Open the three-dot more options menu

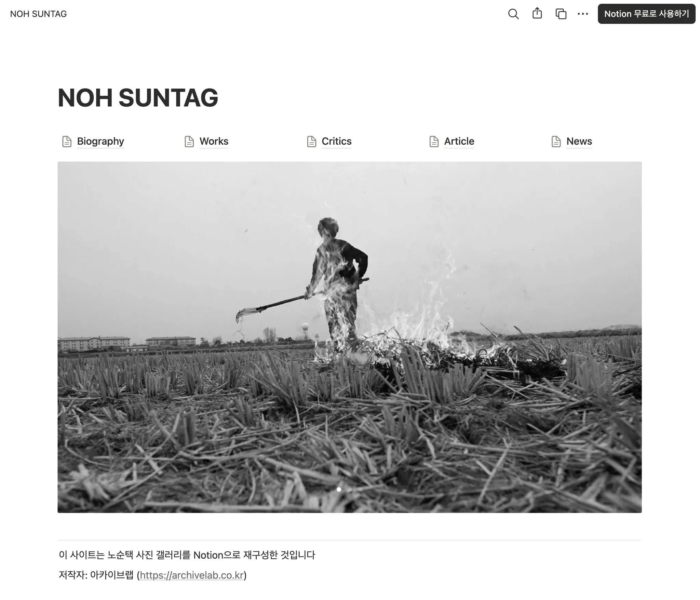coord(583,14)
